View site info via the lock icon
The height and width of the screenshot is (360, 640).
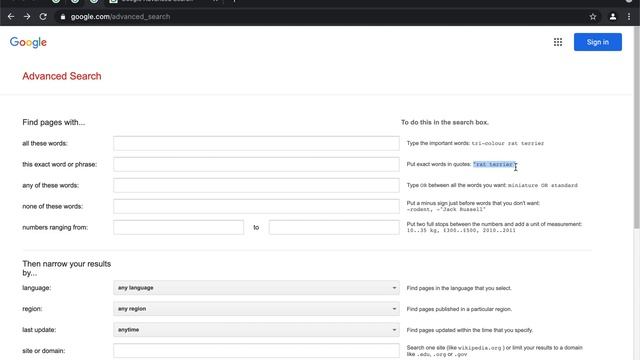coord(62,17)
